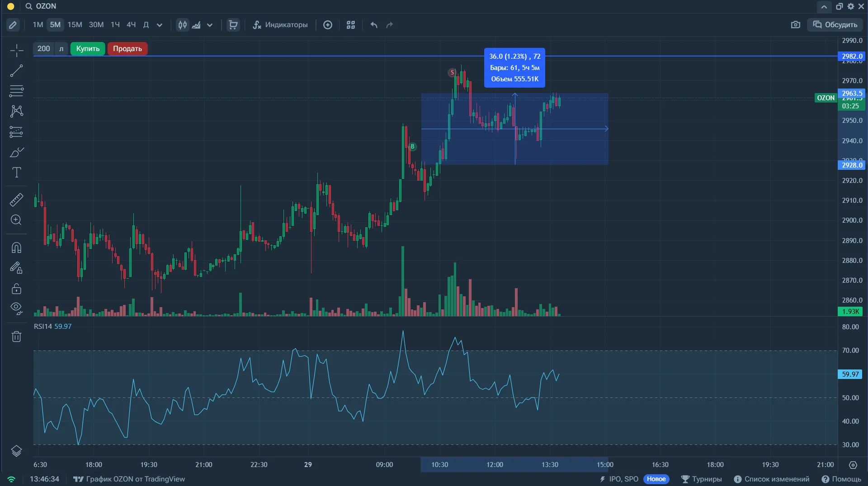Screen dimensions: 868x486
Task: Redo the chart action
Action: pyautogui.click(x=390, y=25)
